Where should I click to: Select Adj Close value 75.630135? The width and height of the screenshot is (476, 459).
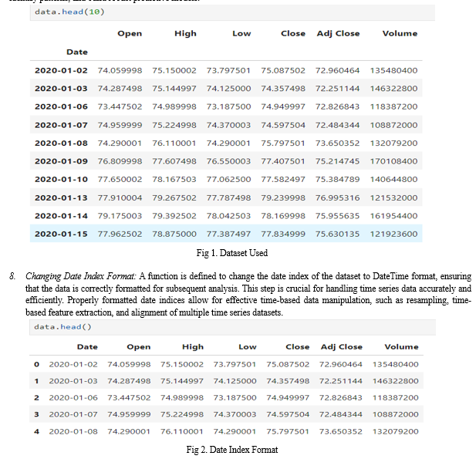pyautogui.click(x=337, y=234)
